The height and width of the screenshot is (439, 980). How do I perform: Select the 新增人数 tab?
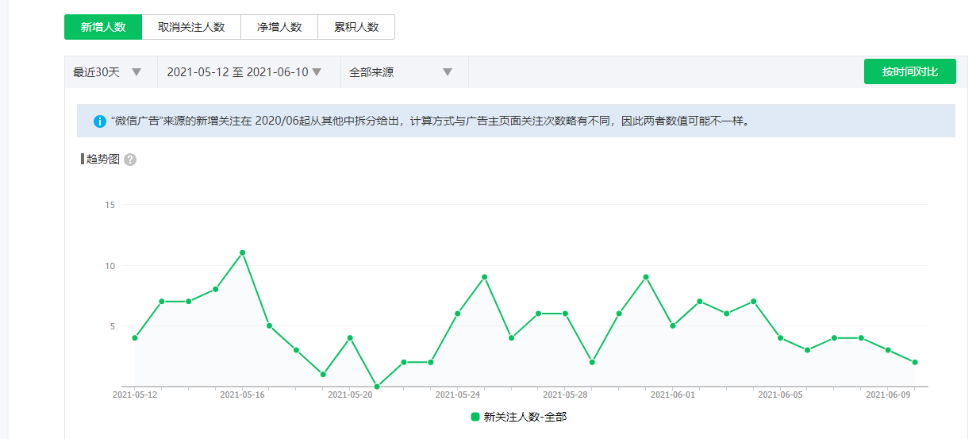[x=103, y=27]
